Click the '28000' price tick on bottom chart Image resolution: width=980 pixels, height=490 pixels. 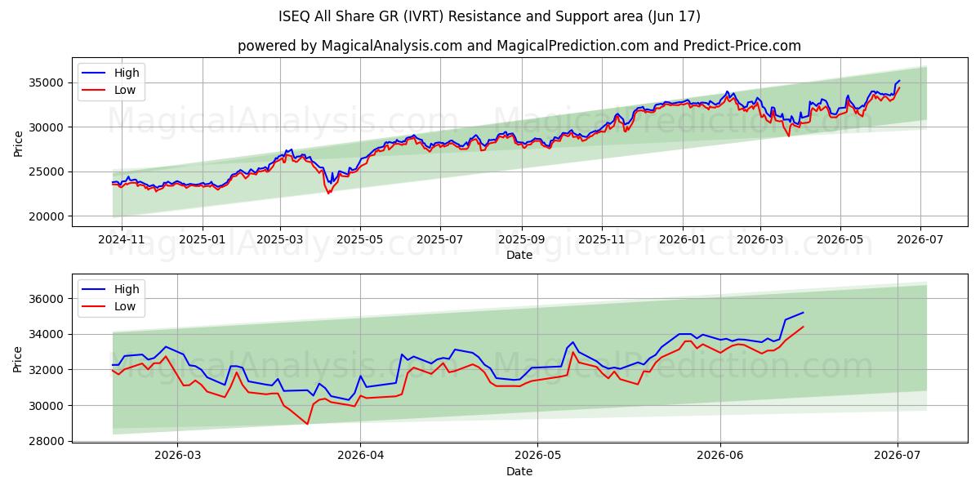tap(47, 441)
